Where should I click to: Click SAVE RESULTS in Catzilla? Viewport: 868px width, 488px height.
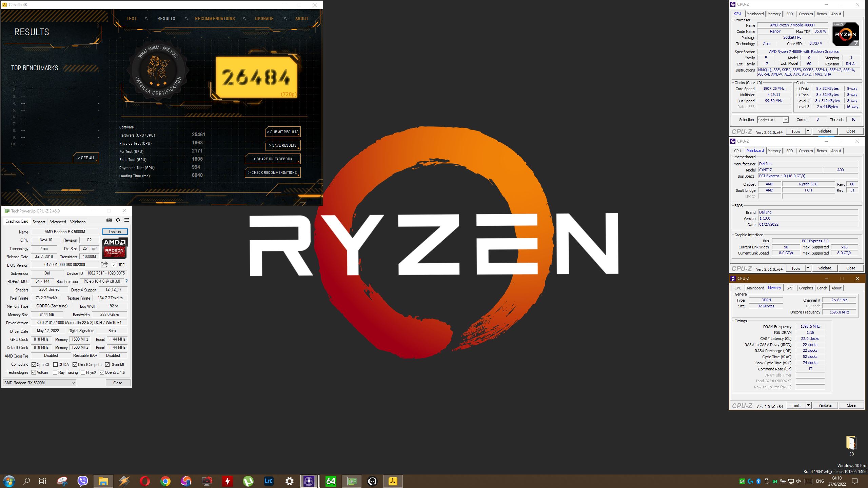click(283, 145)
